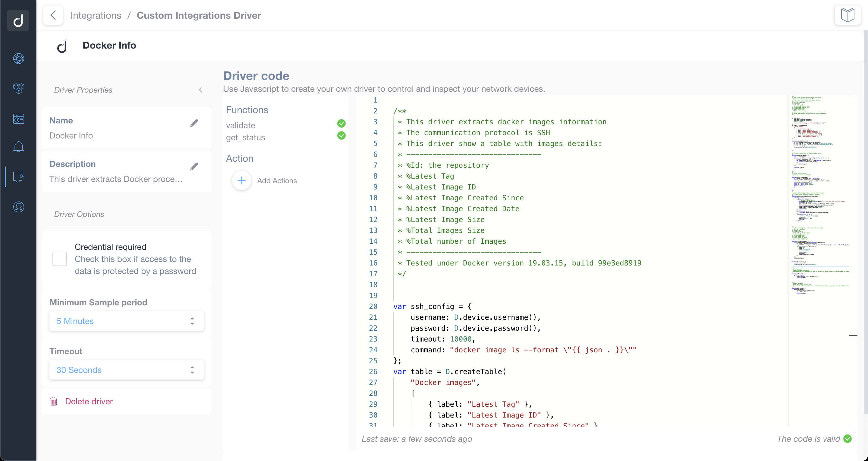Image resolution: width=868 pixels, height=461 pixels.
Task: Collapse the Driver Properties panel chevron
Action: tap(201, 90)
